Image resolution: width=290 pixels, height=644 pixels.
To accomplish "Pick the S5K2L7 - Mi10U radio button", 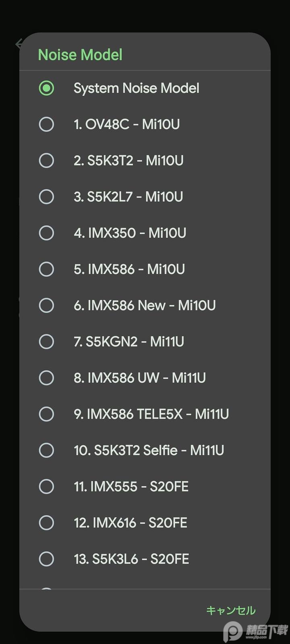I will pos(46,197).
